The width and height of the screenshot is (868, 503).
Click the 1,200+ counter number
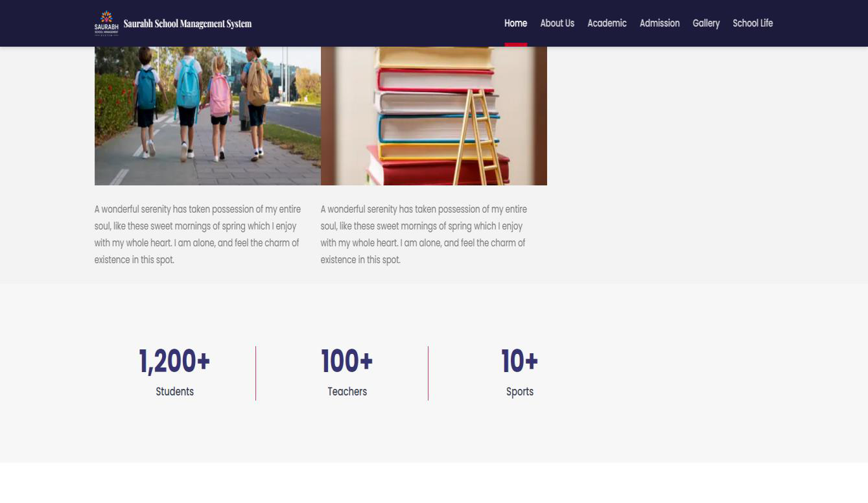click(174, 361)
